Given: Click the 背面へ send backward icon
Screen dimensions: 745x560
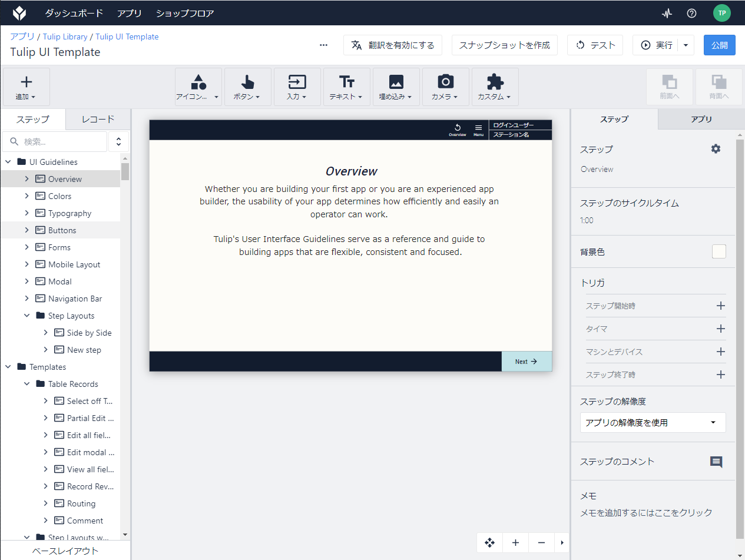Looking at the screenshot, I should [x=719, y=87].
